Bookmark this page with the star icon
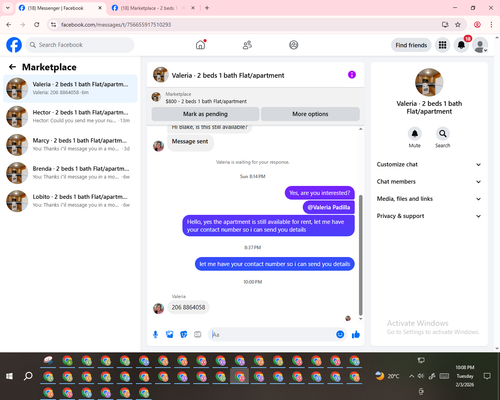Viewport: 500px width, 400px height. [x=458, y=25]
